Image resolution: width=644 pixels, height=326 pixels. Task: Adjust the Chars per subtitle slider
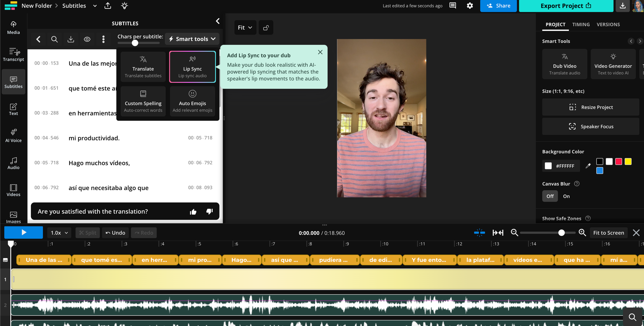click(135, 43)
